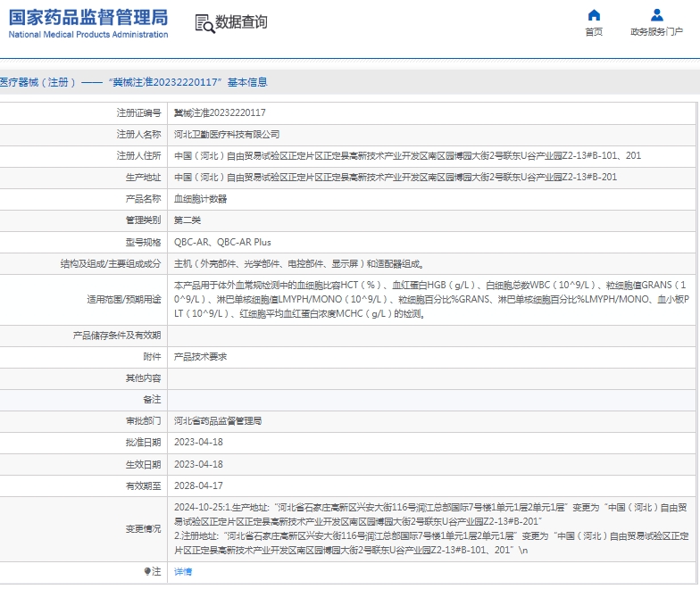Click the 产品名称 label
700x589 pixels.
tap(143, 199)
